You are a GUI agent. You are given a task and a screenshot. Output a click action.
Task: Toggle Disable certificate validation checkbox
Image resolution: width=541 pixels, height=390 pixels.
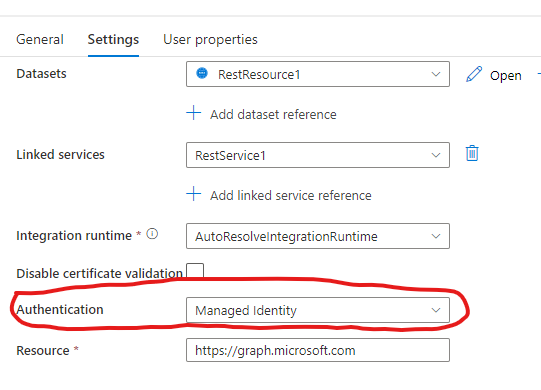pyautogui.click(x=195, y=270)
